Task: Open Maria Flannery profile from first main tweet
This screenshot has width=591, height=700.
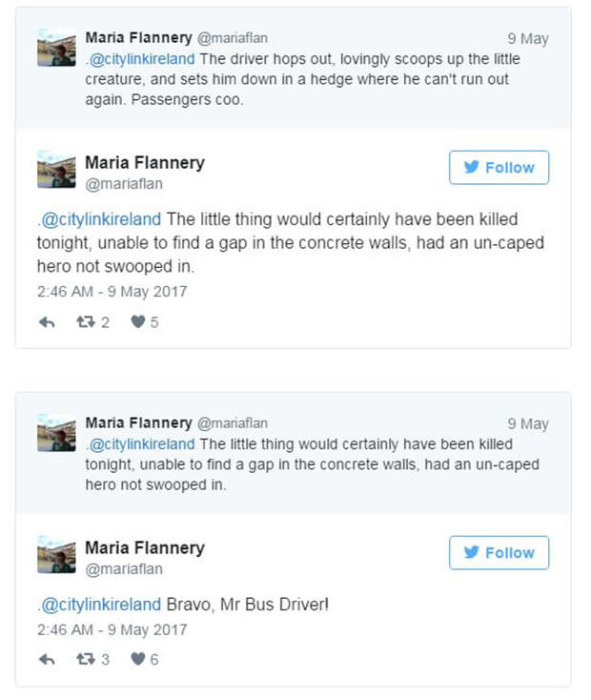Action: [x=145, y=163]
